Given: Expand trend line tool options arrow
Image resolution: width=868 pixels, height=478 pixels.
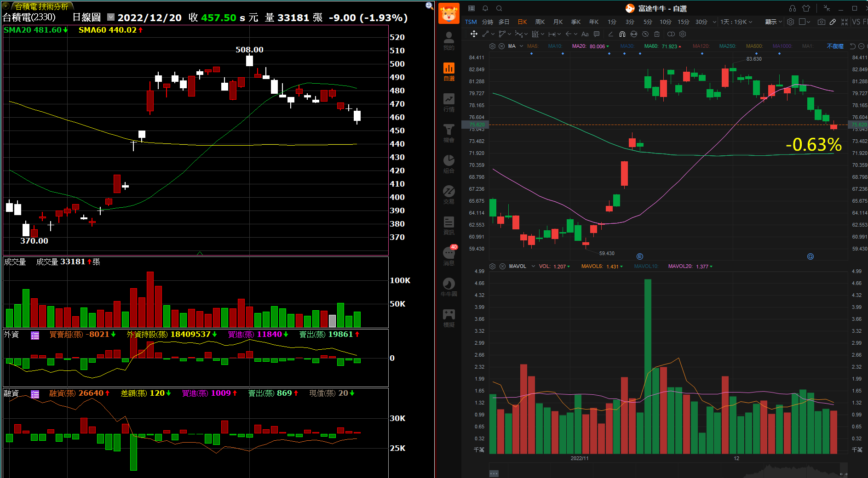Looking at the screenshot, I should point(493,34).
